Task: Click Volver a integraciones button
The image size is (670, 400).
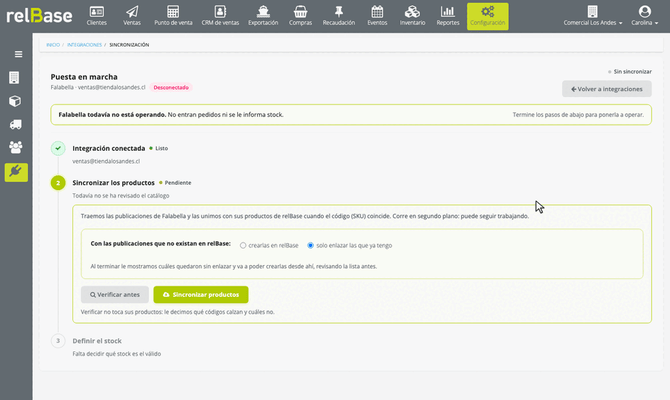Action: click(607, 89)
